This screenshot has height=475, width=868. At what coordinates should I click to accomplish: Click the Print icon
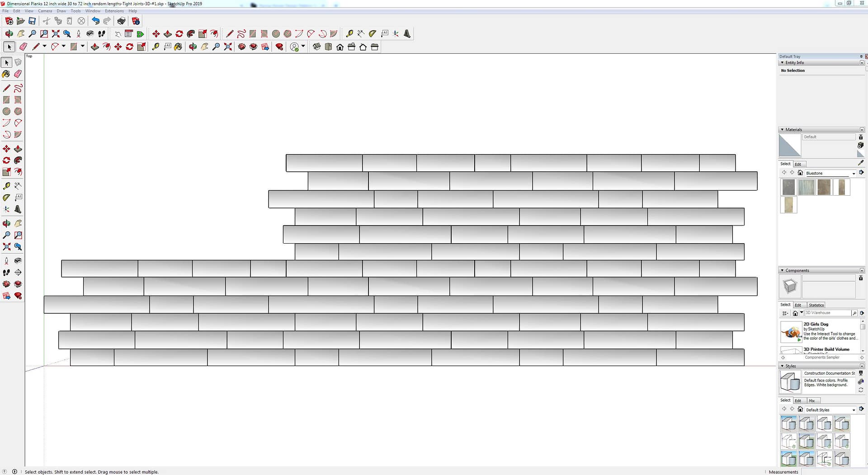(x=121, y=21)
